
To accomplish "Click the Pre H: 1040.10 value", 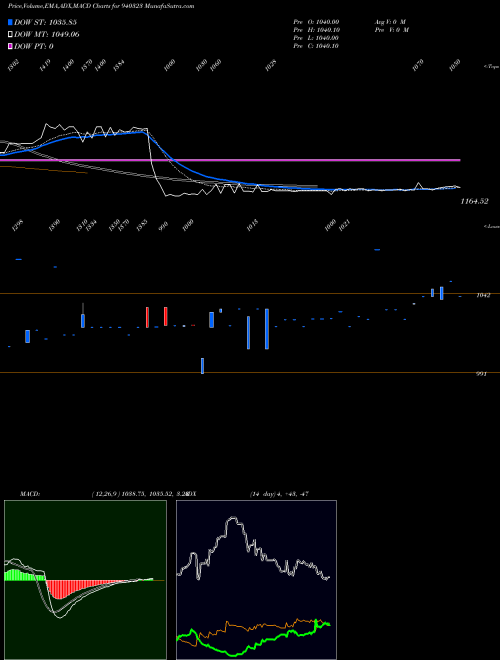I will [316, 30].
